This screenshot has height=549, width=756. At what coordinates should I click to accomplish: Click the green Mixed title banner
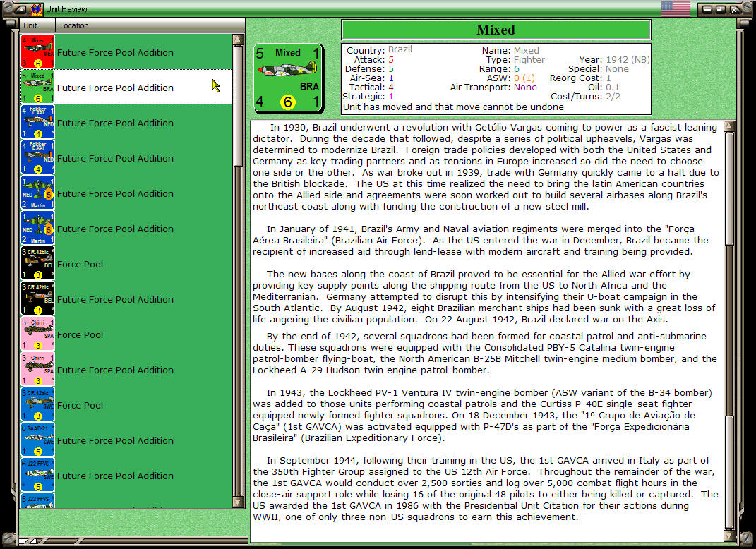click(x=496, y=30)
